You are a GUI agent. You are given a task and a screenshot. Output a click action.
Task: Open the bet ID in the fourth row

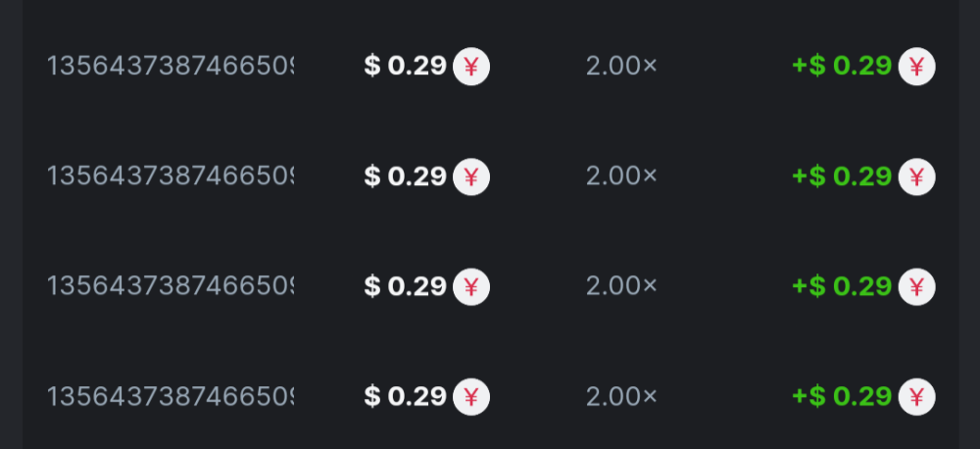[171, 397]
